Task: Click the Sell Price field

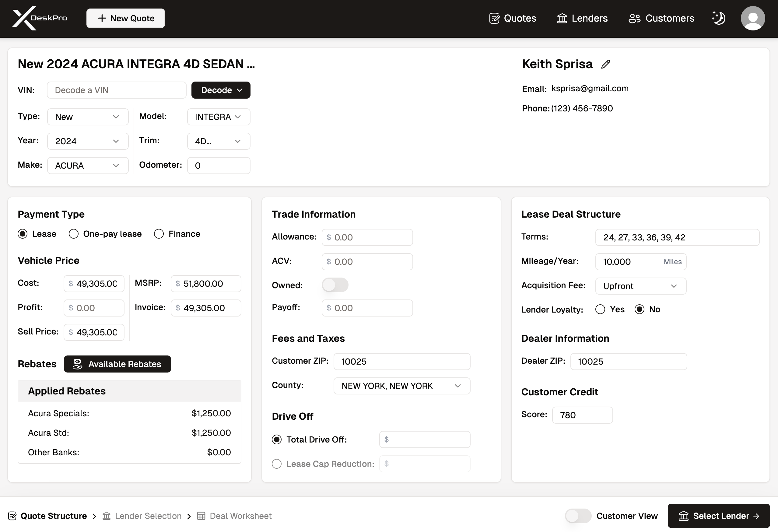Action: tap(94, 332)
